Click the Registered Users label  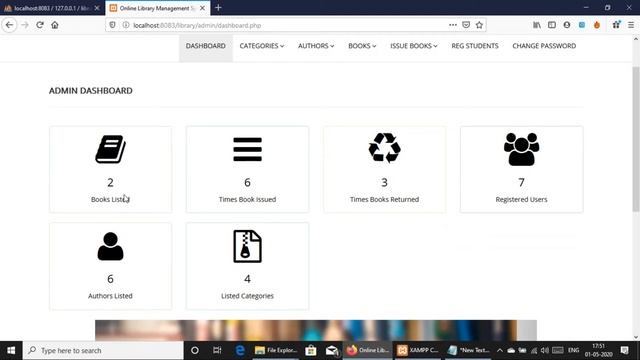521,199
